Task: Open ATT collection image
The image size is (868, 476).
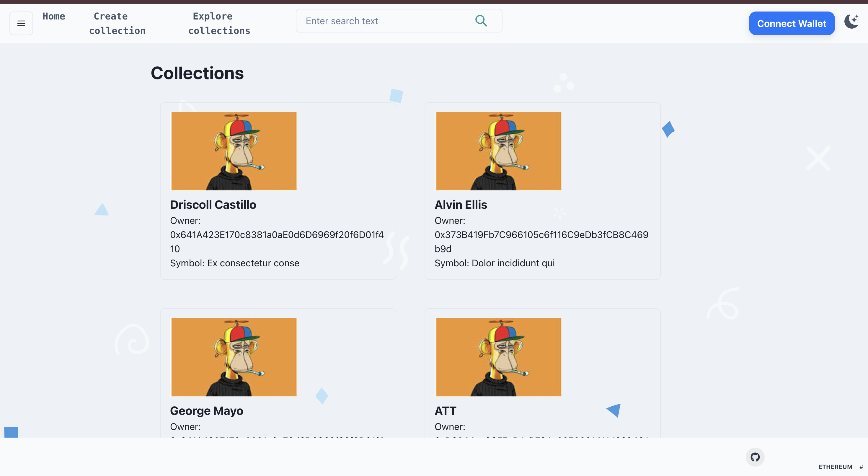Action: 498,357
